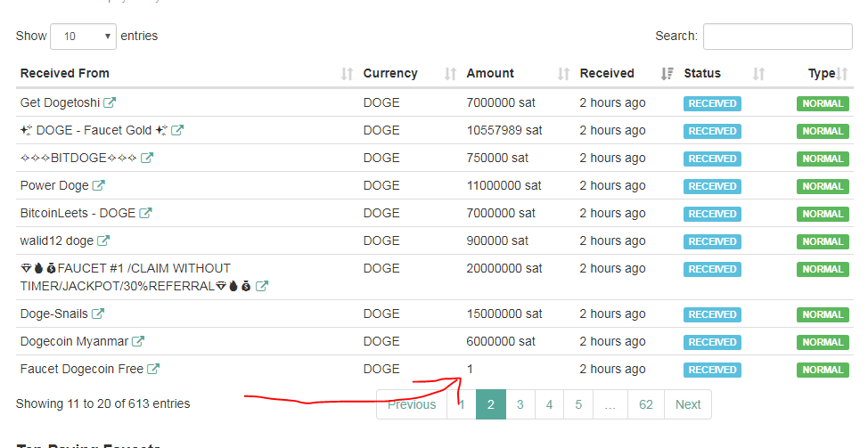Open external link icon for Doge-Snails
868x448 pixels.
point(98,314)
